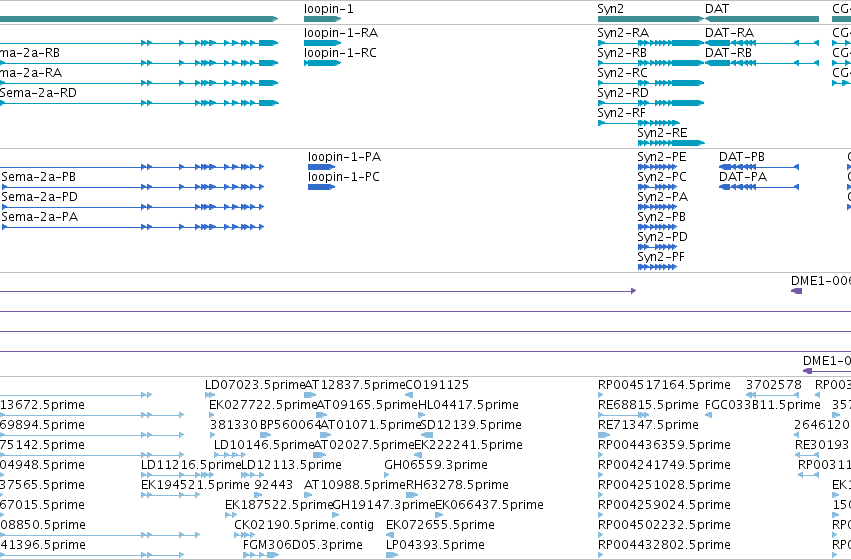Click DAT-PA protein label

pos(742,177)
